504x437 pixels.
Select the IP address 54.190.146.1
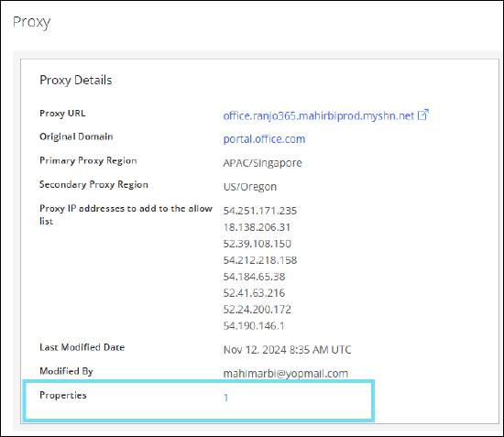(254, 326)
